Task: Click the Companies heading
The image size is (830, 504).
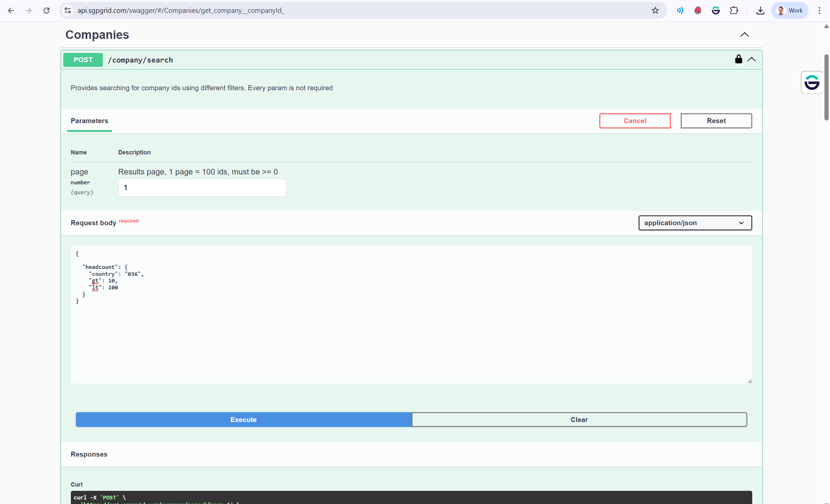Action: [x=97, y=35]
